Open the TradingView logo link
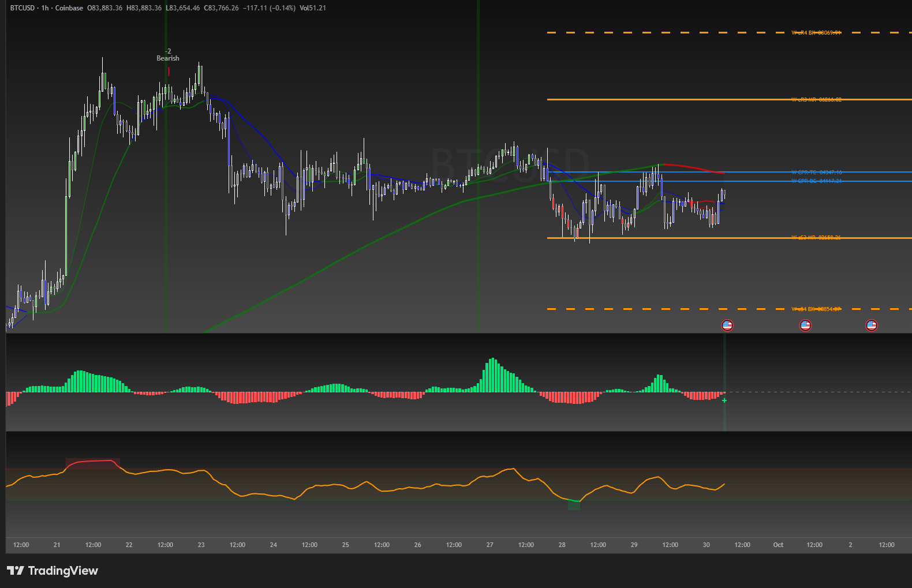The height and width of the screenshot is (588, 912). point(53,571)
